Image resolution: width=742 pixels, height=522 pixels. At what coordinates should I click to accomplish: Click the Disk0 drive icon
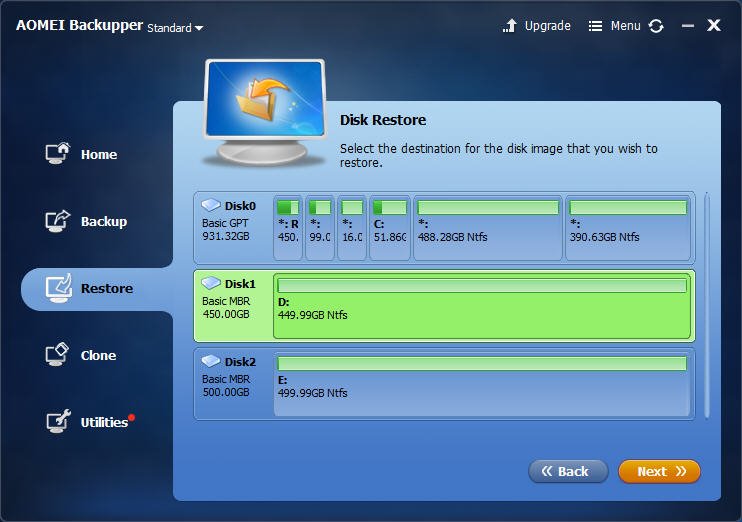[x=211, y=205]
